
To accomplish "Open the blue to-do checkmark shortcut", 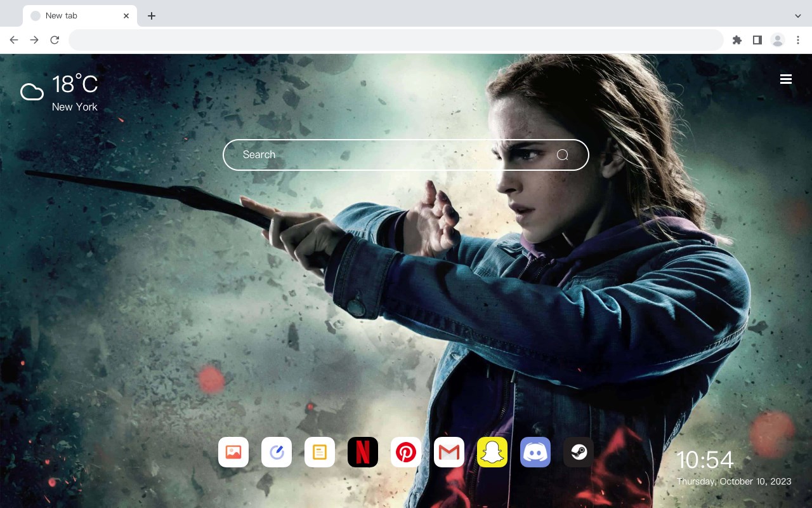I will tap(277, 452).
